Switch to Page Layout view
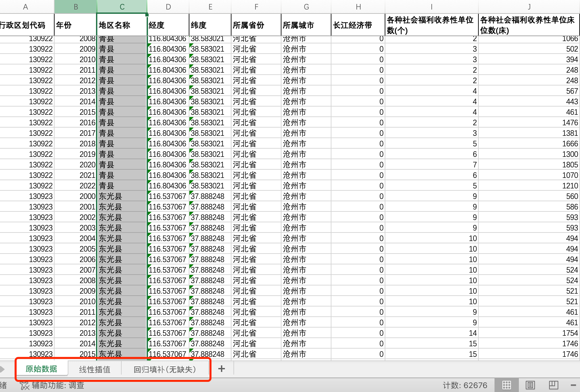This screenshot has height=392, width=580. (530, 385)
